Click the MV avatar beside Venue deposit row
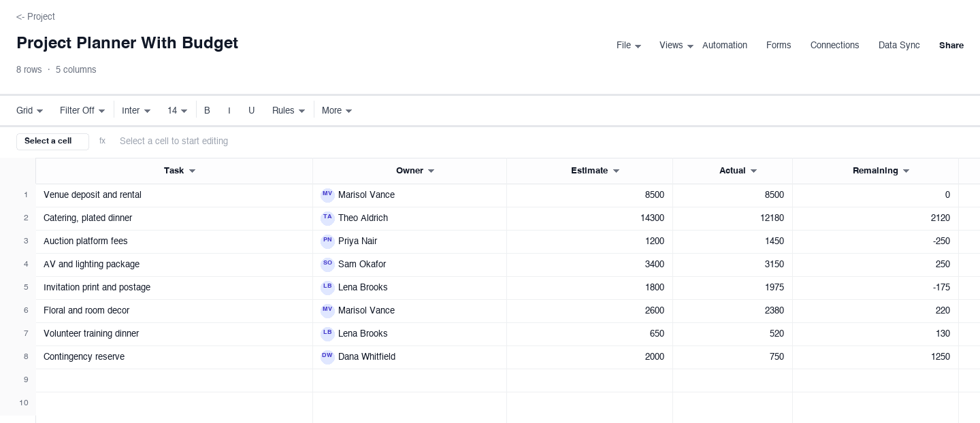Screen dimensions: 980x423 click(327, 195)
